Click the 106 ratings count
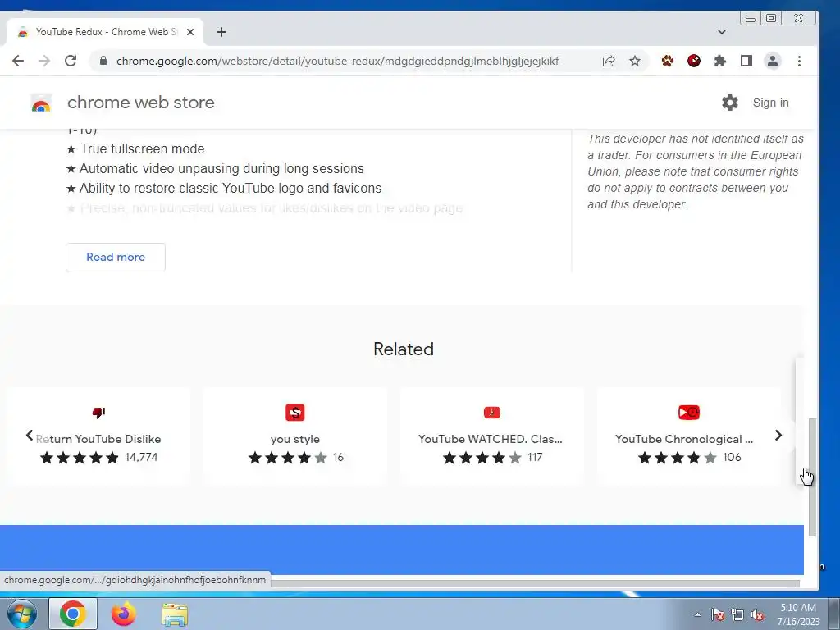The width and height of the screenshot is (840, 630). pos(732,458)
